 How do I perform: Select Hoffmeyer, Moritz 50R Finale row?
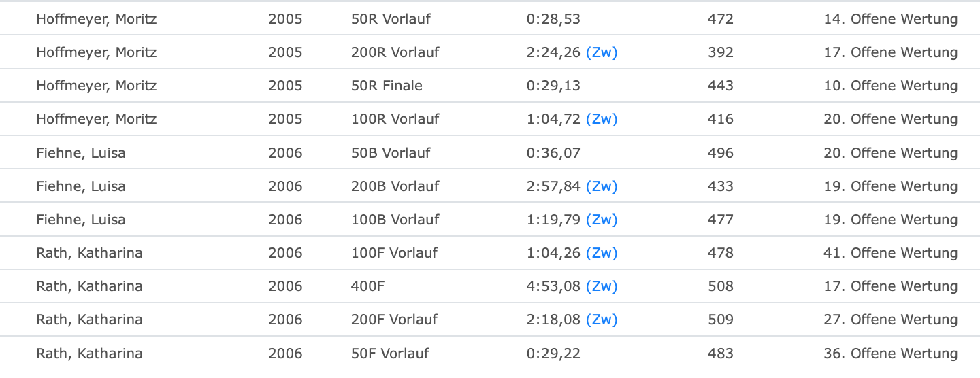click(490, 86)
